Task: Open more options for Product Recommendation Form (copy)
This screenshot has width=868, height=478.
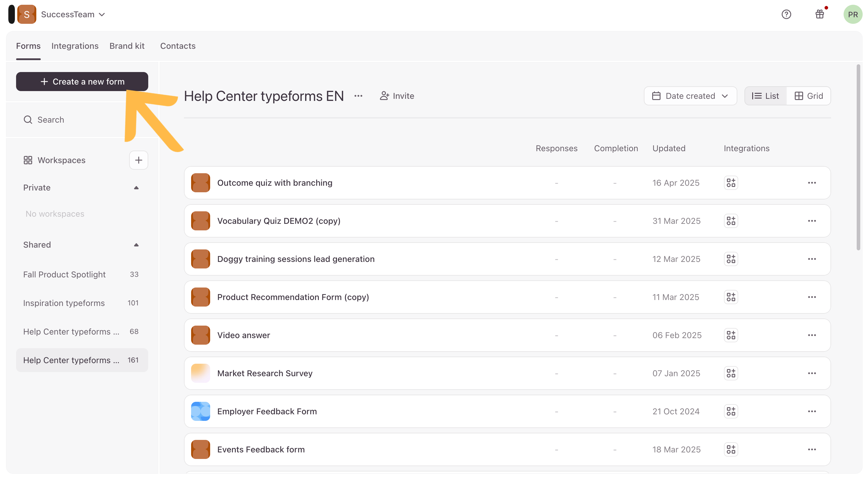Action: pyautogui.click(x=812, y=297)
